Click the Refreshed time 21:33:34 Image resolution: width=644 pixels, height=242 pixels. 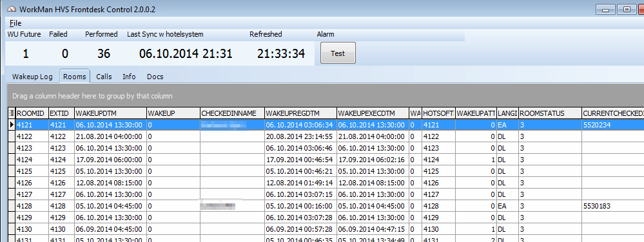(281, 53)
